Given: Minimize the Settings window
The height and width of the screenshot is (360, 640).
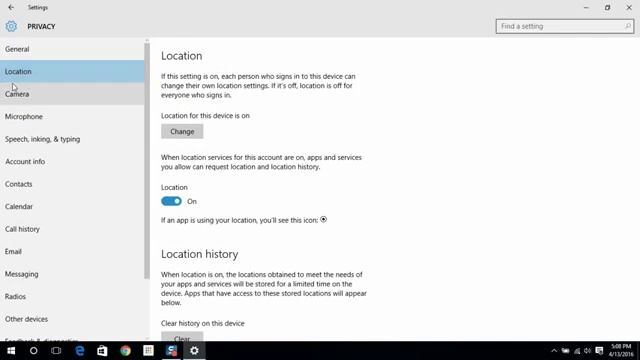Looking at the screenshot, I should click(586, 7).
